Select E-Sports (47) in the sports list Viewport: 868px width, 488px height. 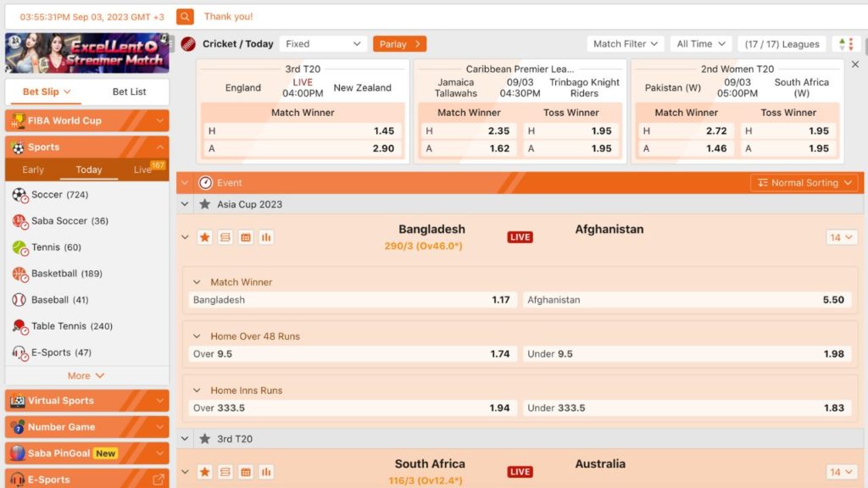tap(87, 352)
